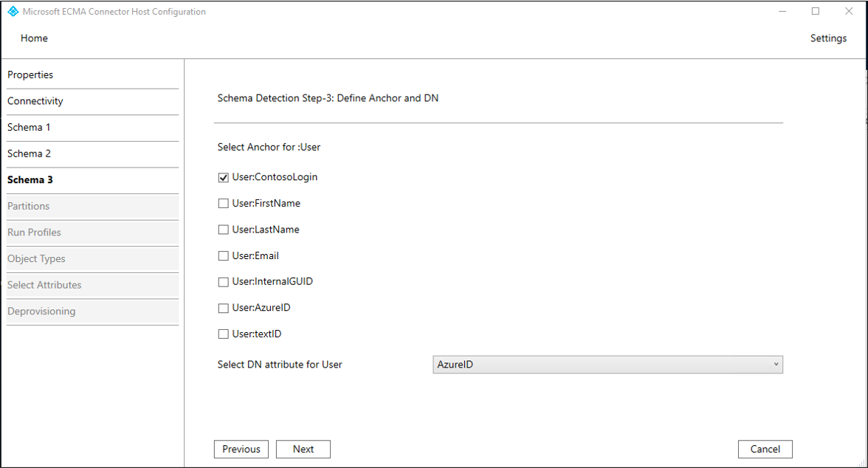
Task: Maximize the configuration window
Action: click(816, 12)
